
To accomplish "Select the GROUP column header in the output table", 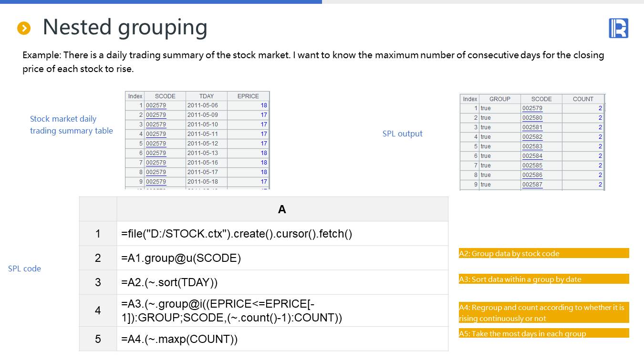I will point(499,99).
